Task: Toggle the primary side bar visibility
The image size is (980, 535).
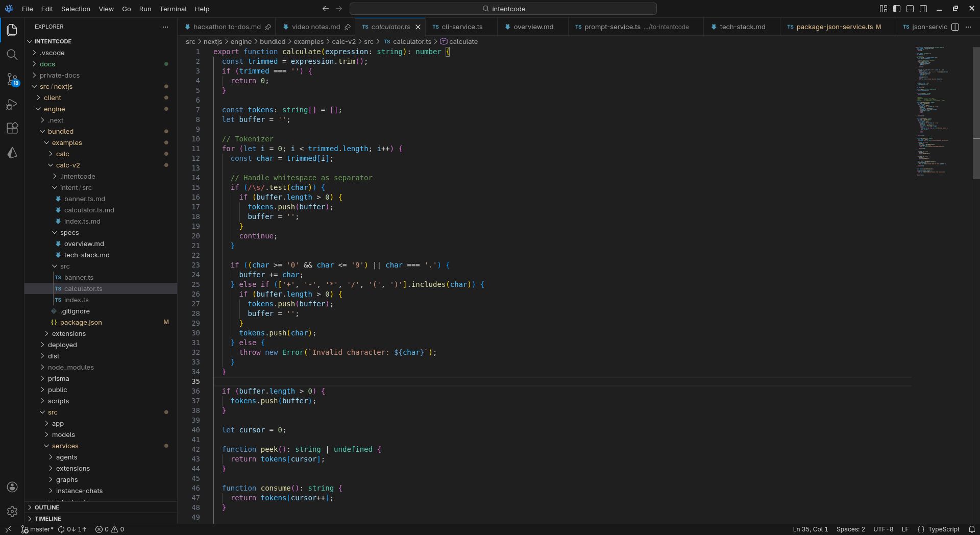Action: point(897,9)
